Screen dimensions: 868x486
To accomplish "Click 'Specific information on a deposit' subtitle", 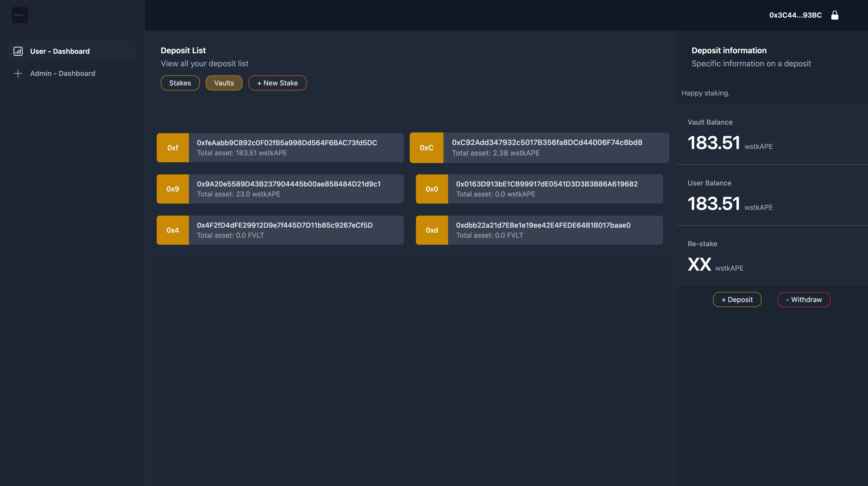I will pyautogui.click(x=751, y=64).
